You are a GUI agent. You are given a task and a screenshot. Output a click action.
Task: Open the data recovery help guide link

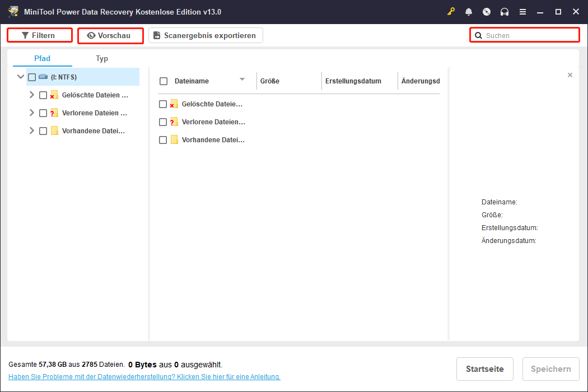(144, 377)
